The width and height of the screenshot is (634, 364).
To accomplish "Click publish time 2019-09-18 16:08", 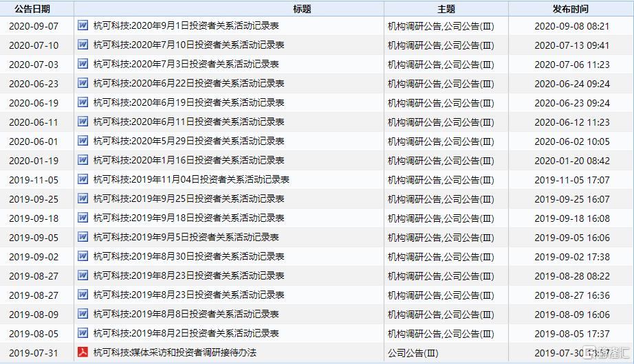I will tap(571, 218).
